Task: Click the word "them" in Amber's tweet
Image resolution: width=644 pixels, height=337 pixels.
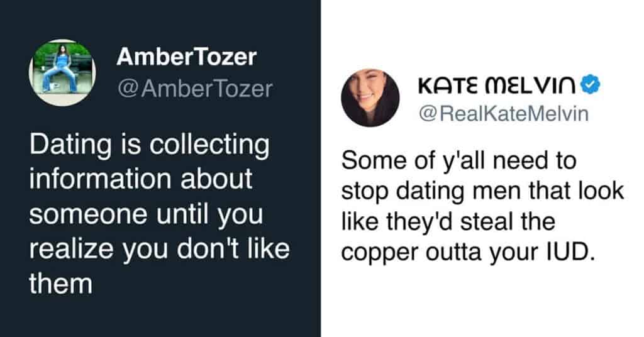Action: pos(60,284)
